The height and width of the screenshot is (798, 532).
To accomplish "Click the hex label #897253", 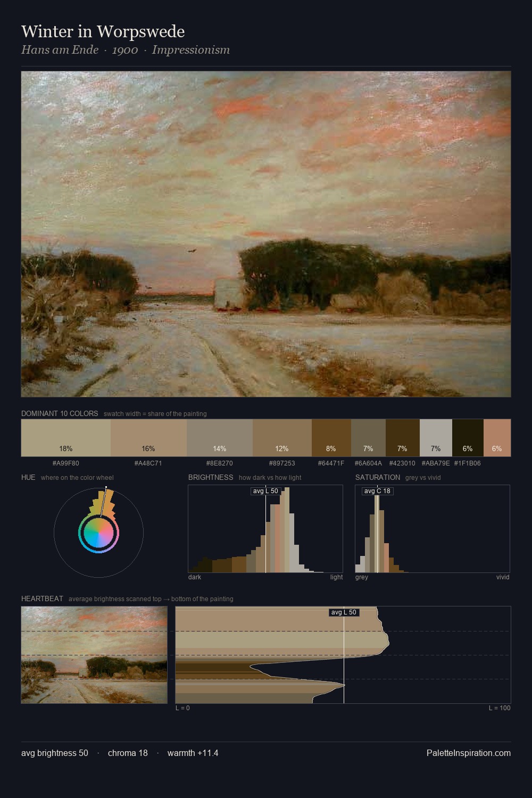I will pos(282,463).
